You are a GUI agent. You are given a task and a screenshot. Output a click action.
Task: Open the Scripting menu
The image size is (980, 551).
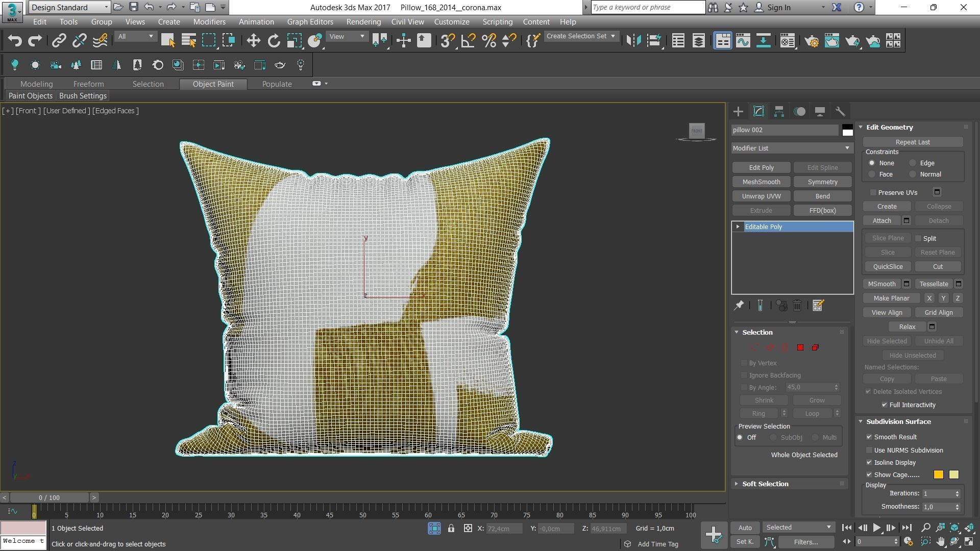click(497, 22)
